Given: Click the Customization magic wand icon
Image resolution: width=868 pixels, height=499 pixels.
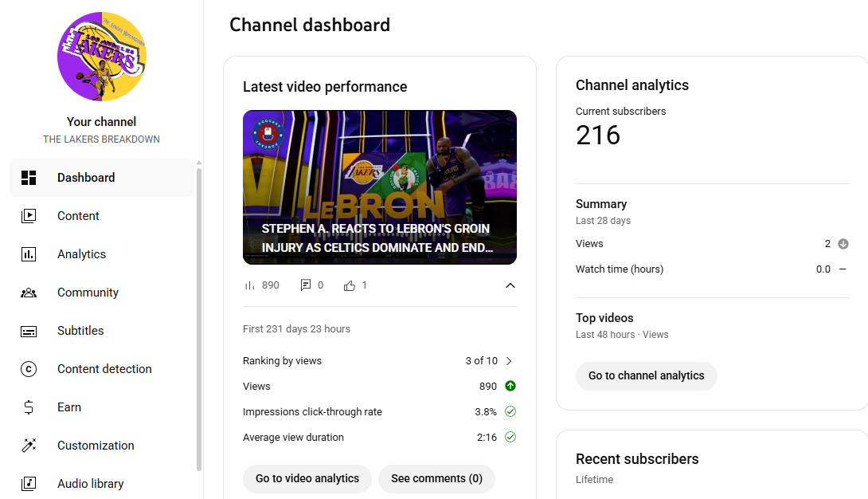Looking at the screenshot, I should tap(28, 446).
